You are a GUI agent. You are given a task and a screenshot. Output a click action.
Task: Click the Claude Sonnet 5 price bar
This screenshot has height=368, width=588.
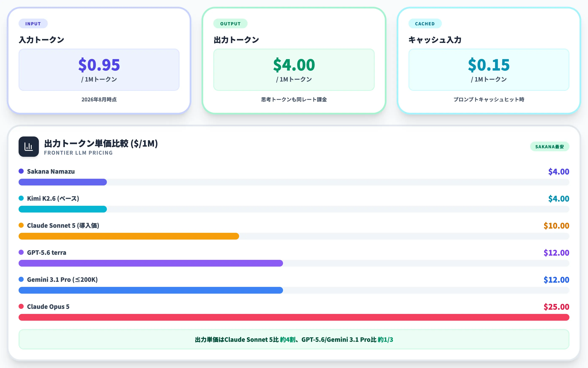[x=129, y=236]
